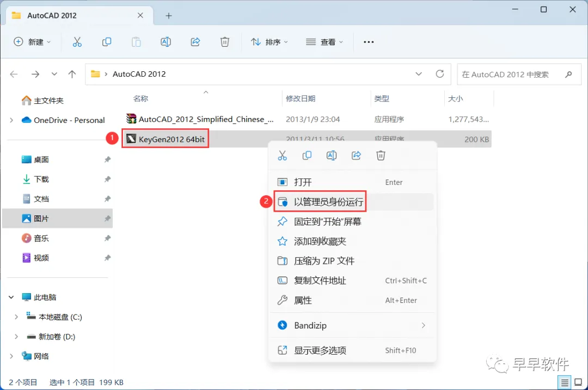
Task: Click the Delete trash icon in the toolbar
Action: point(225,42)
